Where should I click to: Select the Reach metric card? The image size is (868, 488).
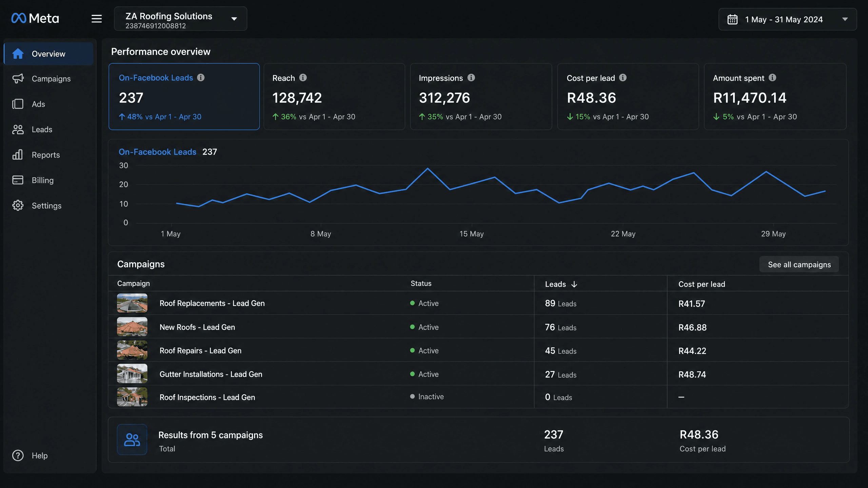click(334, 97)
